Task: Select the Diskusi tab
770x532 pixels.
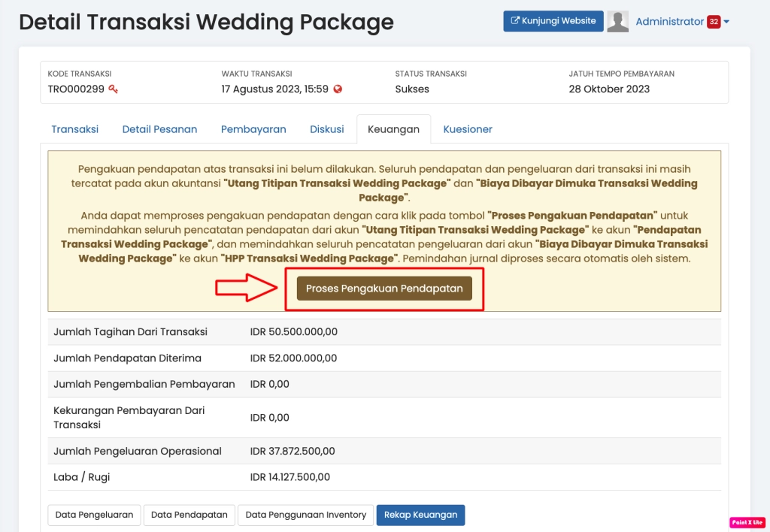Action: click(327, 129)
